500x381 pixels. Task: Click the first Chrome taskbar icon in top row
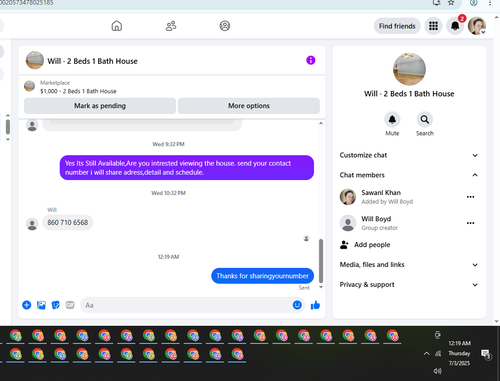(16, 335)
